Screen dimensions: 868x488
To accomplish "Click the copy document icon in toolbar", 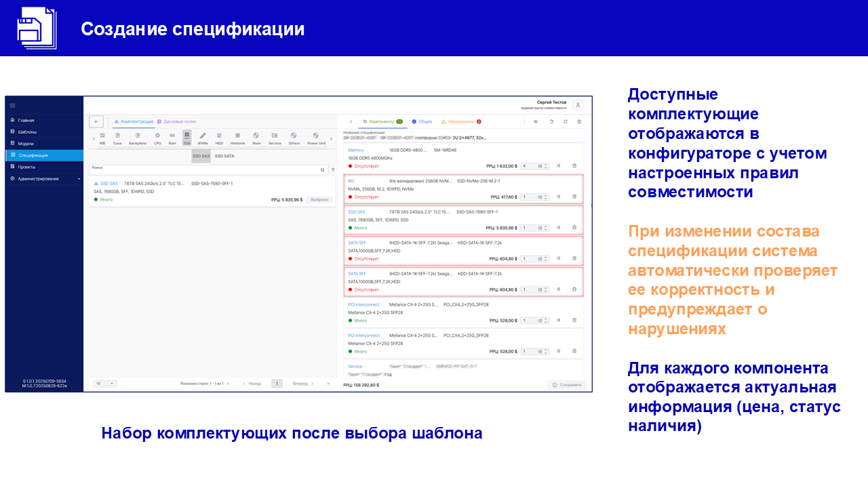I will tap(551, 121).
